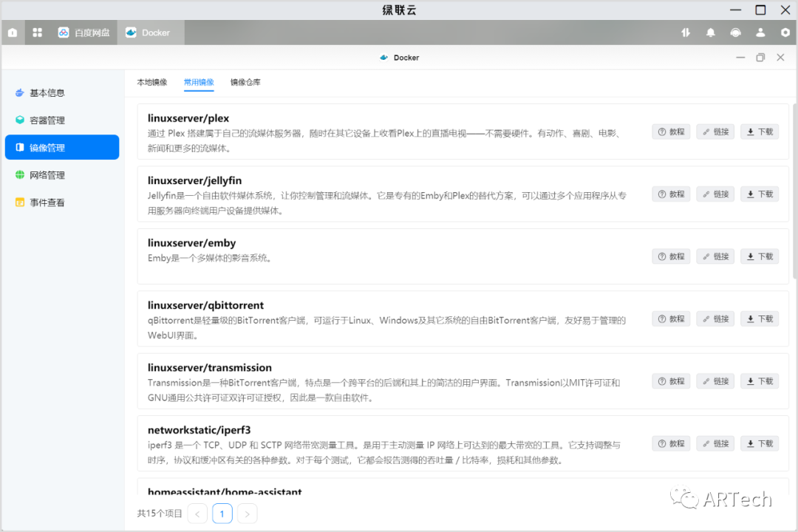Open 链接 for linuxserver/jellyfin

click(x=715, y=194)
